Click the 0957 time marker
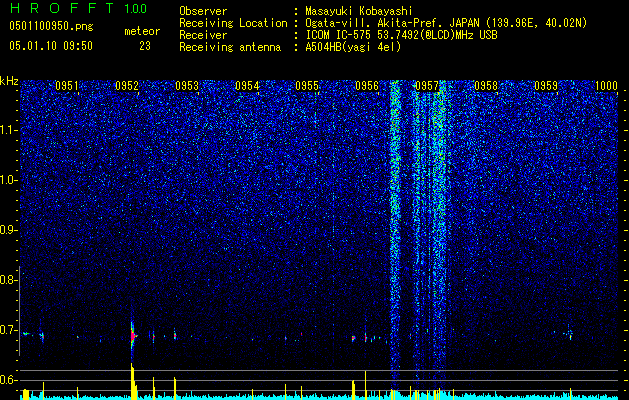The height and width of the screenshot is (400, 629). pos(427,85)
